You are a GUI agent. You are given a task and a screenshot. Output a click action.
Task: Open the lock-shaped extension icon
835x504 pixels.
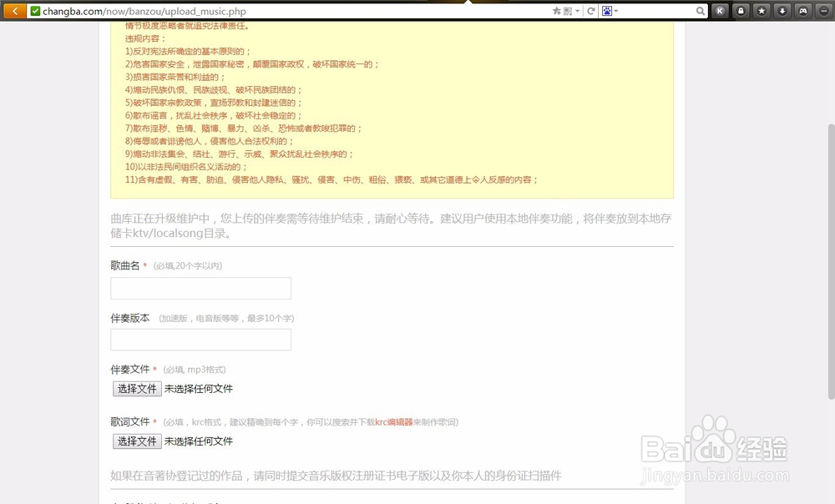[741, 10]
